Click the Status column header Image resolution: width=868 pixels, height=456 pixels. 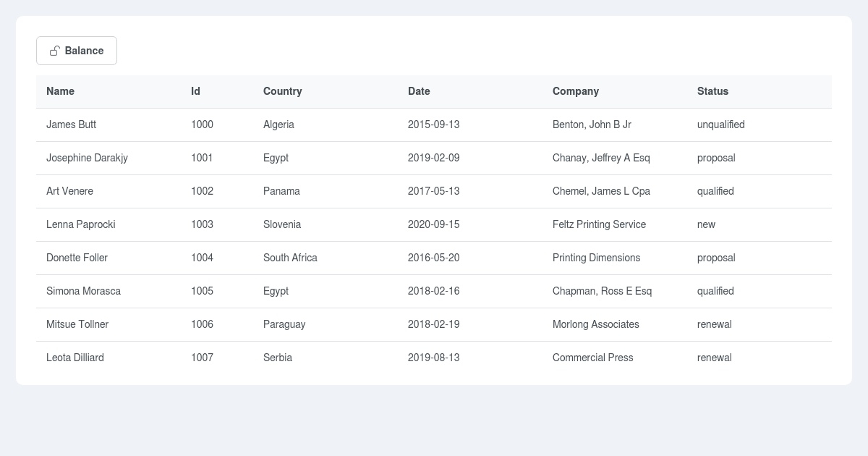pos(712,91)
